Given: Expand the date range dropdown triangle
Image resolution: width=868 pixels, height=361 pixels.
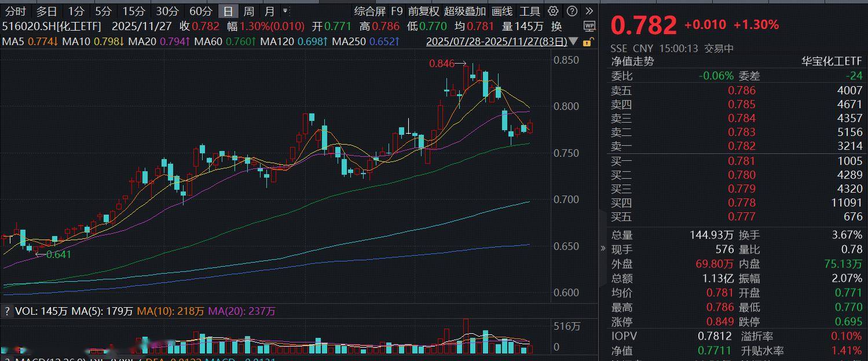Looking at the screenshot, I should coord(574,42).
